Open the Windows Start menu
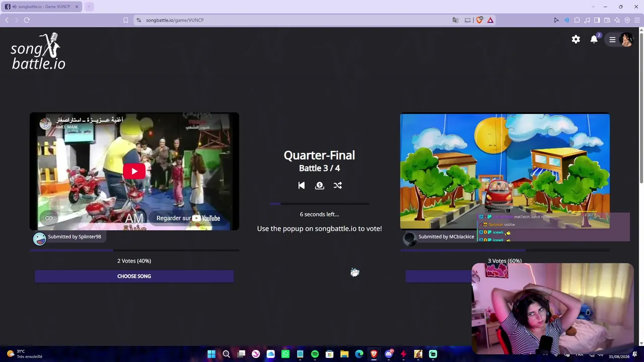Viewport: 644px width, 362px height. click(x=211, y=354)
